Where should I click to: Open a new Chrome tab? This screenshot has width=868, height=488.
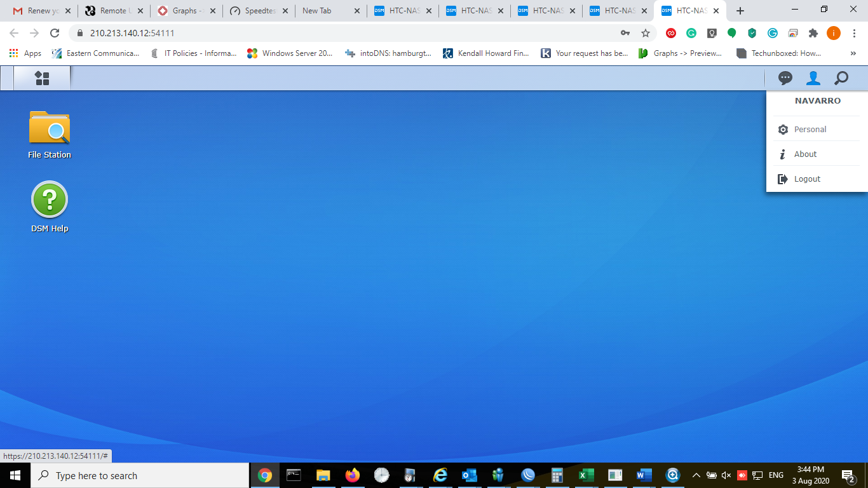coord(740,11)
